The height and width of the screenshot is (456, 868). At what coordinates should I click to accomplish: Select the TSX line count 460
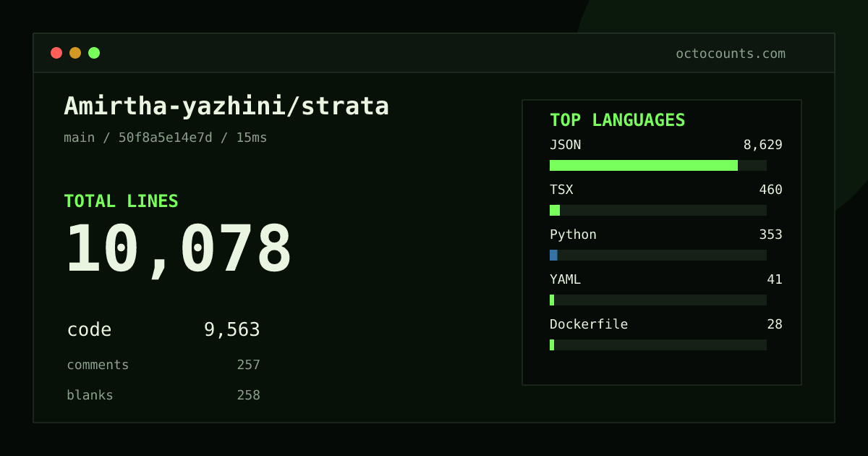(x=770, y=190)
